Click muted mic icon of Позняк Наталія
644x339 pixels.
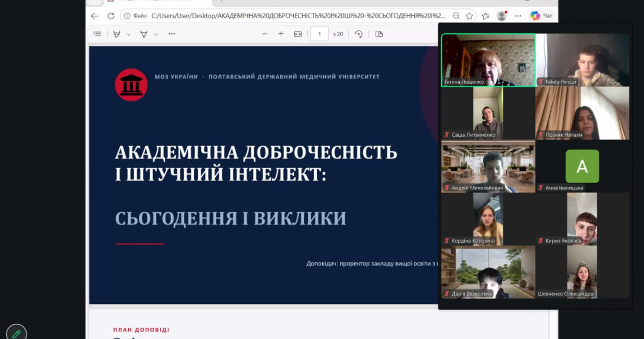[x=541, y=135]
